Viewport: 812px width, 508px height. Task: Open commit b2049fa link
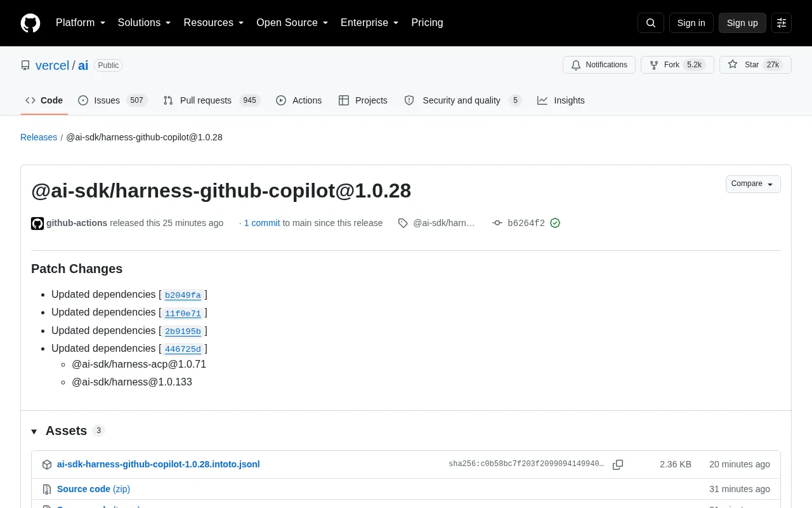coord(183,295)
